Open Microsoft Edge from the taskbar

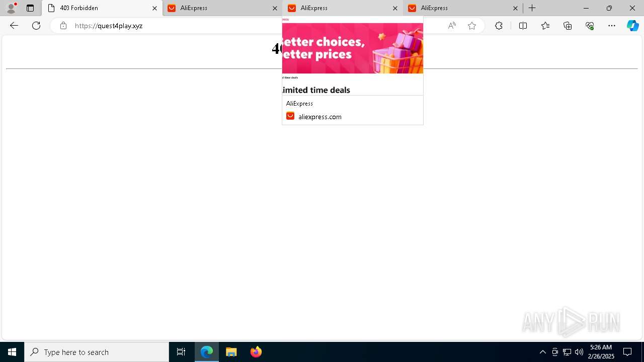[207, 352]
